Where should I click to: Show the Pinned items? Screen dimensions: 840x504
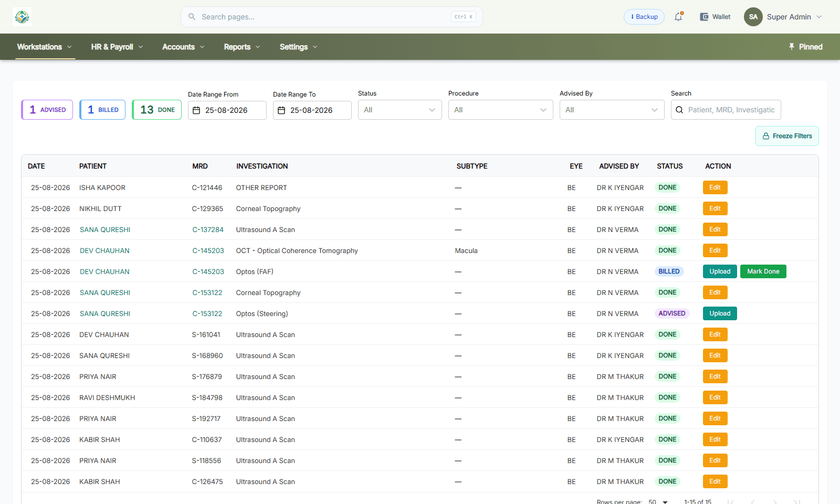[x=805, y=47]
